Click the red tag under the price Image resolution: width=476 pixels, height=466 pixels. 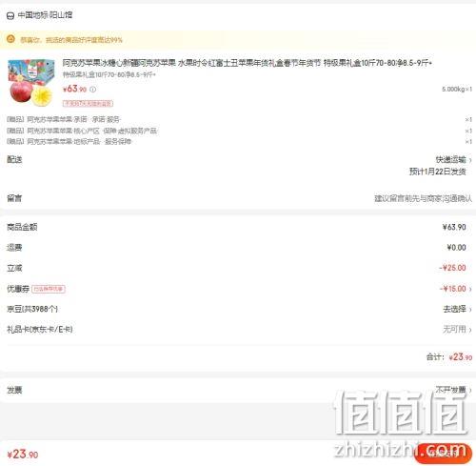88,103
